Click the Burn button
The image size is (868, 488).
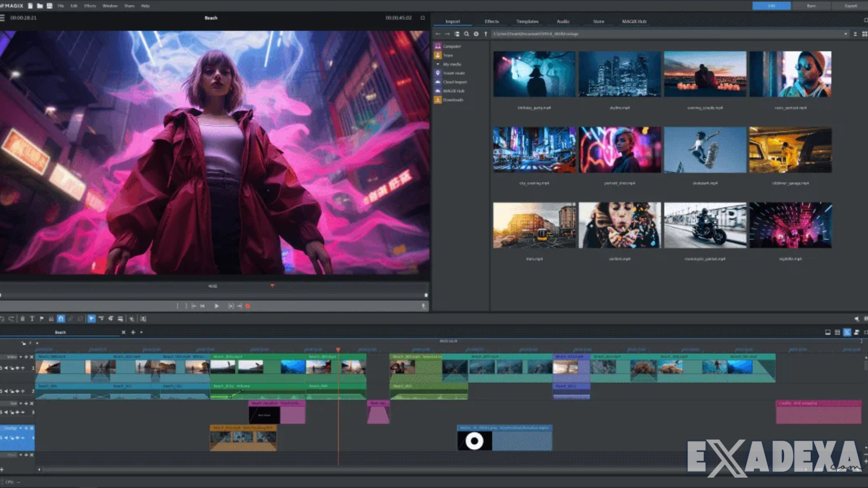(x=812, y=6)
